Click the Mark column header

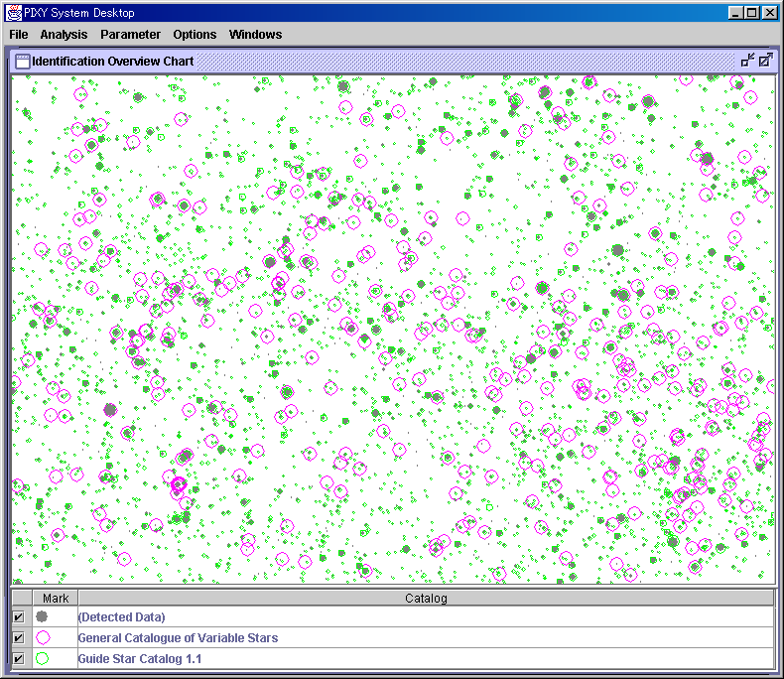tap(56, 599)
